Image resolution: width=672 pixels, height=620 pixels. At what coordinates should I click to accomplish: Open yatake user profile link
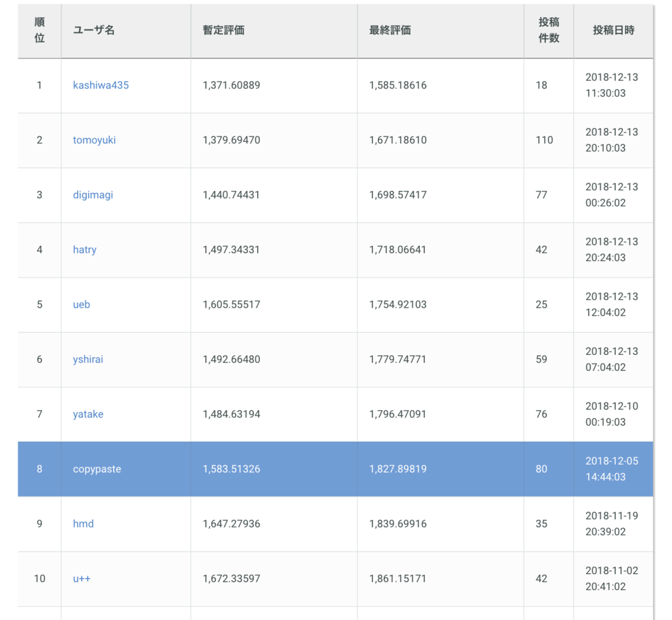tap(88, 415)
